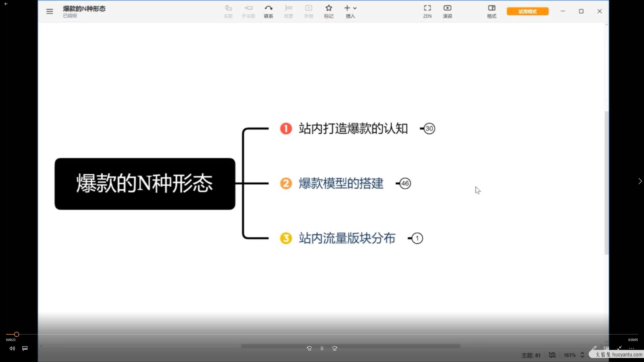Image resolution: width=644 pixels, height=362 pixels.
Task: Select topic 站内流量版块分布
Action: (347, 238)
